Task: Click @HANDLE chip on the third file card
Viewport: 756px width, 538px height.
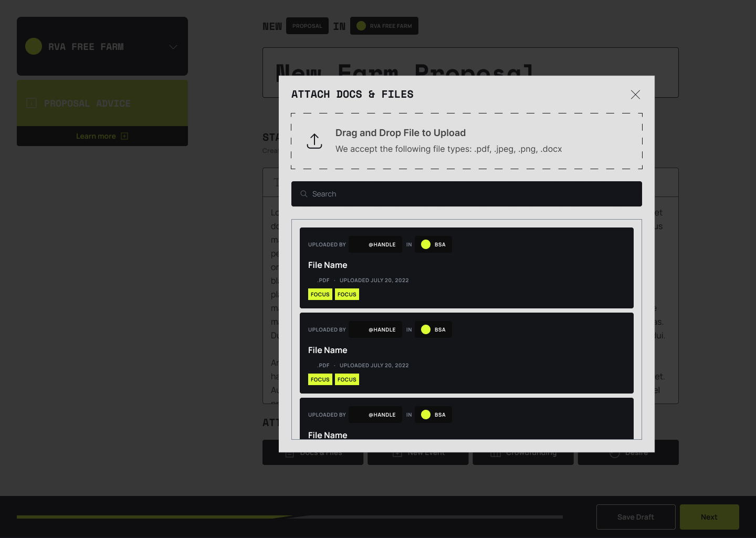Action: point(375,415)
